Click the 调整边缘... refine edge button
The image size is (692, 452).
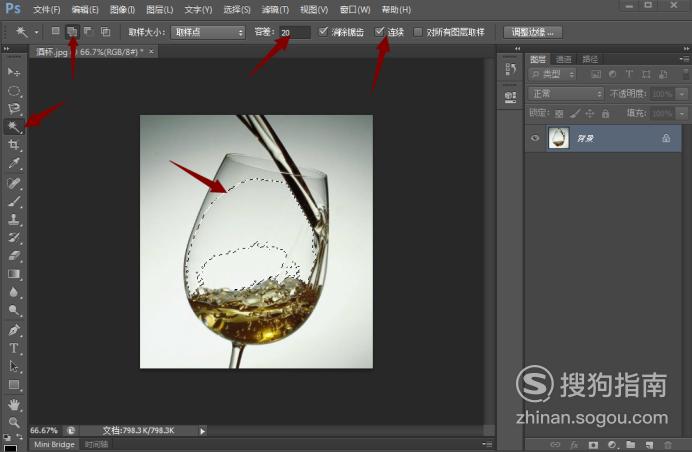coord(533,32)
